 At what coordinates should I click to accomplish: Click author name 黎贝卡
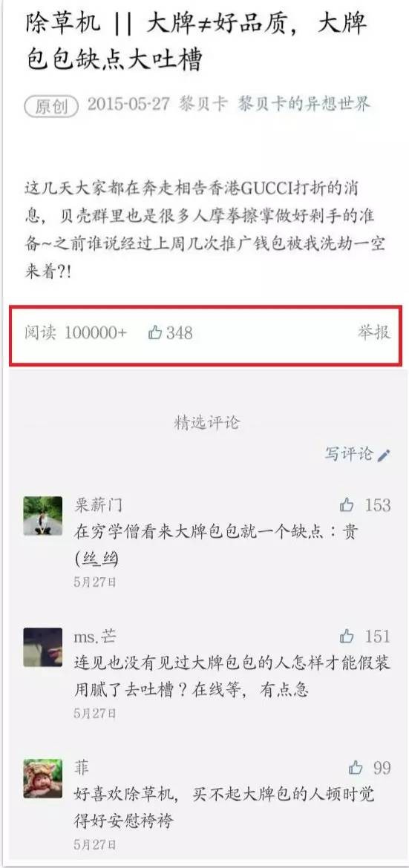coord(203,104)
